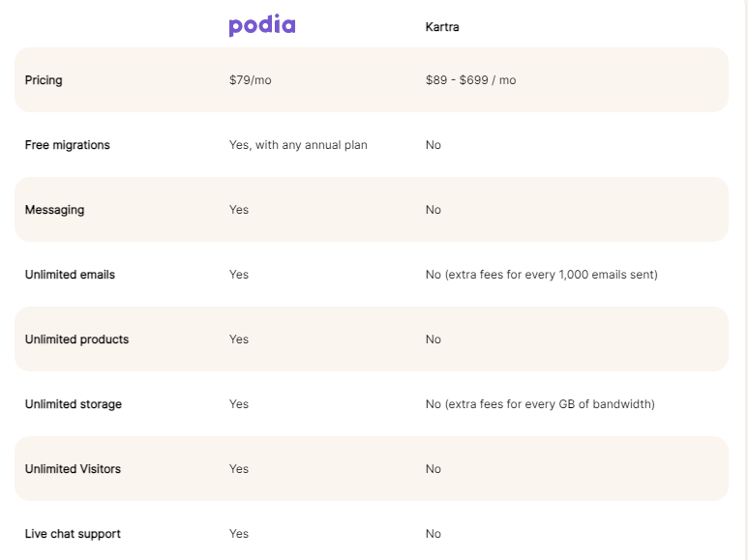Click Podia's Yes value for Messaging
The height and width of the screenshot is (560, 748).
click(238, 210)
